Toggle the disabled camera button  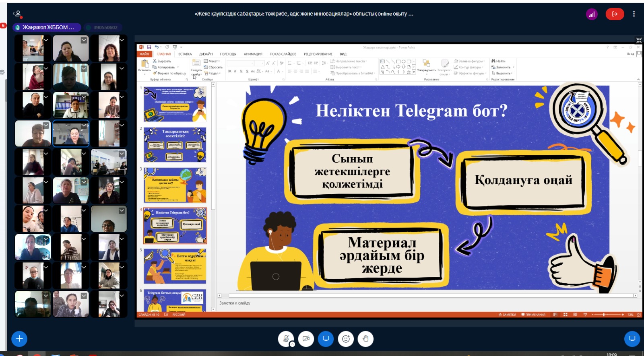tap(306, 339)
